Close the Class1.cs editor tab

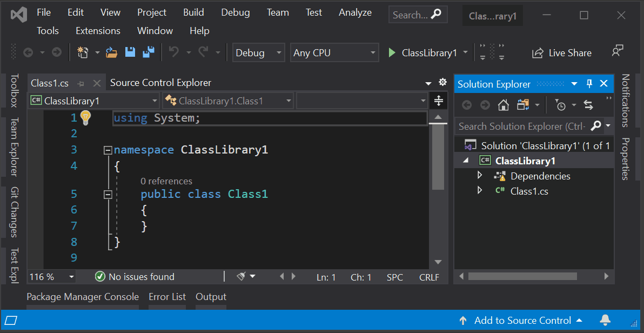tap(97, 83)
